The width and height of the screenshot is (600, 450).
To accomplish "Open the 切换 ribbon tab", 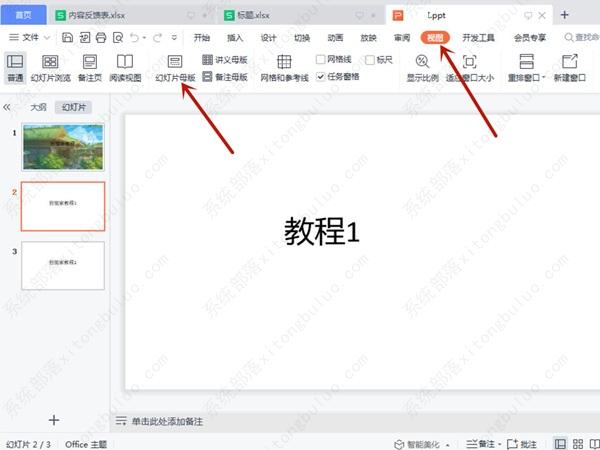I will [x=302, y=38].
